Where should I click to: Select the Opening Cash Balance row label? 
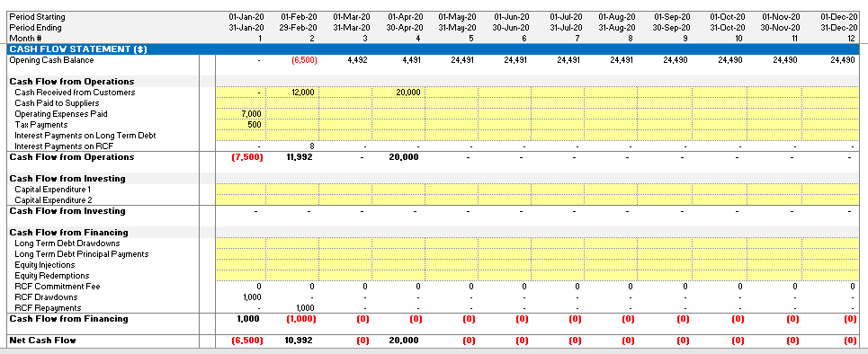click(51, 60)
